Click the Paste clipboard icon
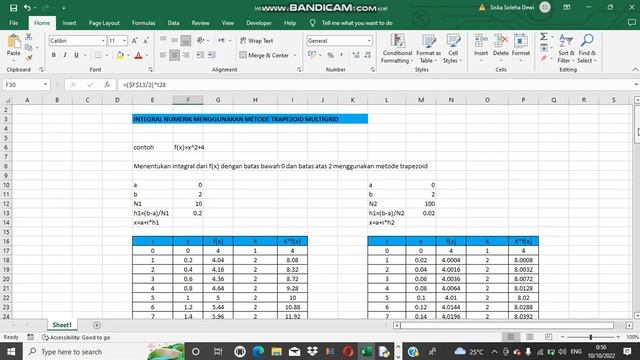The height and width of the screenshot is (360, 640). coord(13,42)
